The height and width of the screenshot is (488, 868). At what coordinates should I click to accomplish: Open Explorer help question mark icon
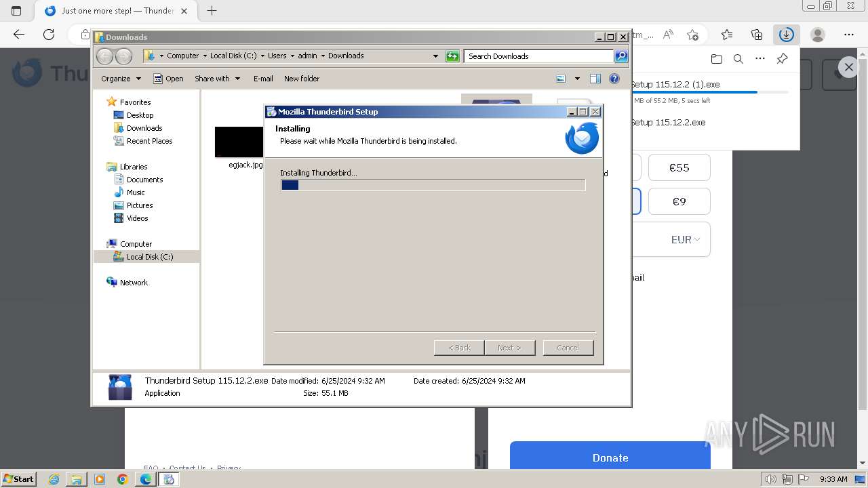(614, 79)
